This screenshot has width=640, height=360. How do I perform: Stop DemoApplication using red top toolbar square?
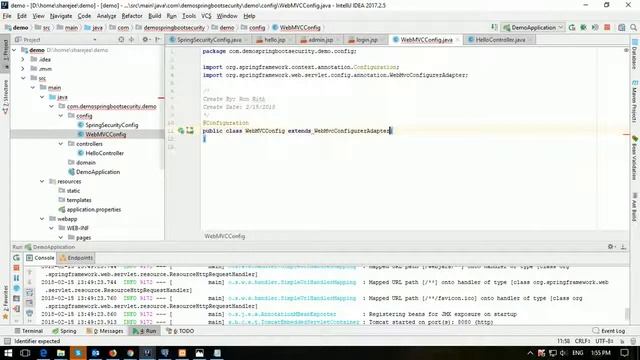(x=607, y=27)
